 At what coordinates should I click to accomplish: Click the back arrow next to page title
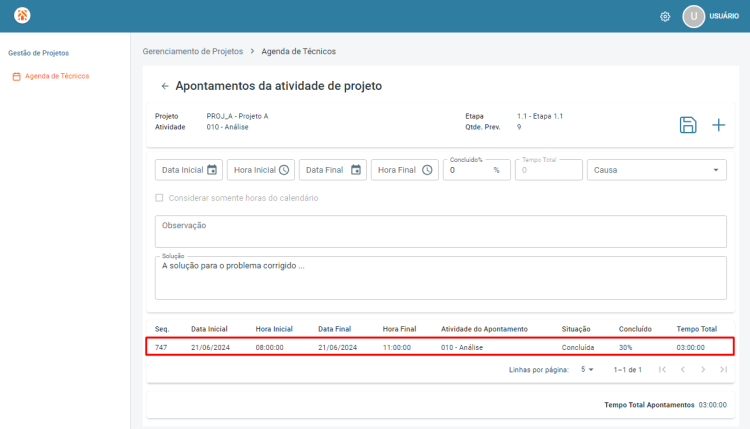[x=165, y=86]
